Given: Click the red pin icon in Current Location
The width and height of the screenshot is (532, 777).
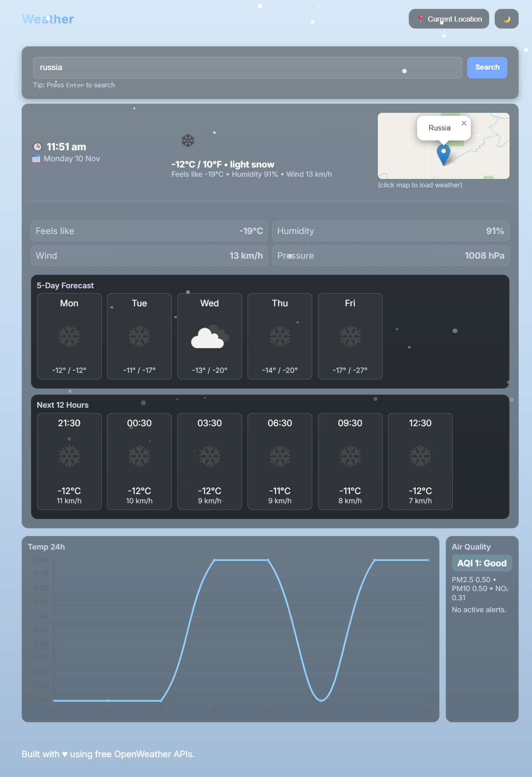Looking at the screenshot, I should point(421,19).
